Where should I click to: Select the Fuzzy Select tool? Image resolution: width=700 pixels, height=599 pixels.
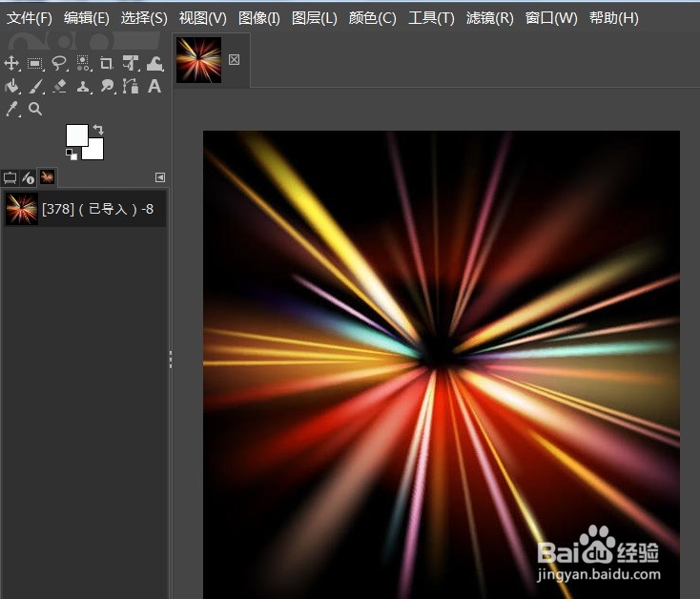pos(83,63)
